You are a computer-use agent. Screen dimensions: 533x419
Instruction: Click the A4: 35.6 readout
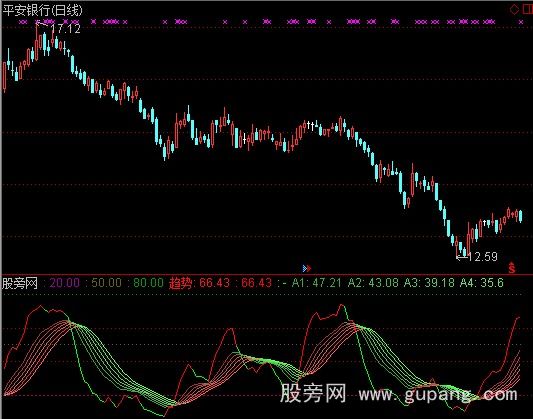pos(482,283)
